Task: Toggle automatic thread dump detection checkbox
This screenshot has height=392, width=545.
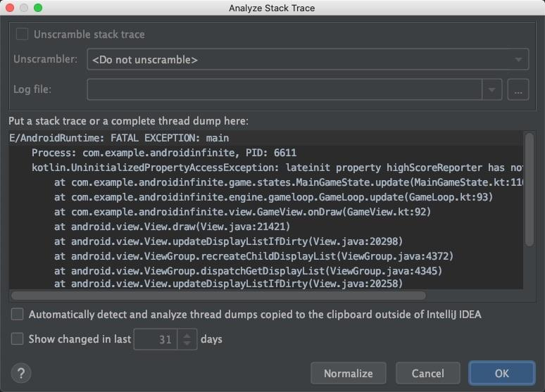Action: tap(18, 314)
